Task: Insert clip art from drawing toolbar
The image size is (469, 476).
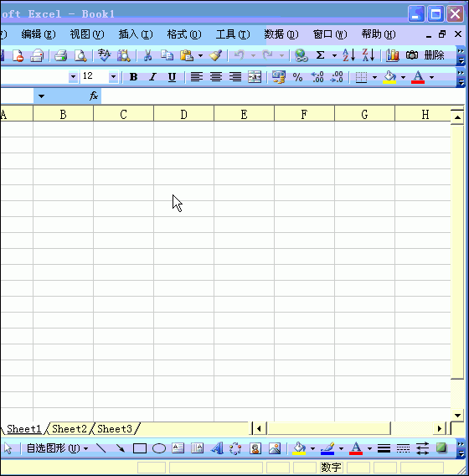Action: 255,448
